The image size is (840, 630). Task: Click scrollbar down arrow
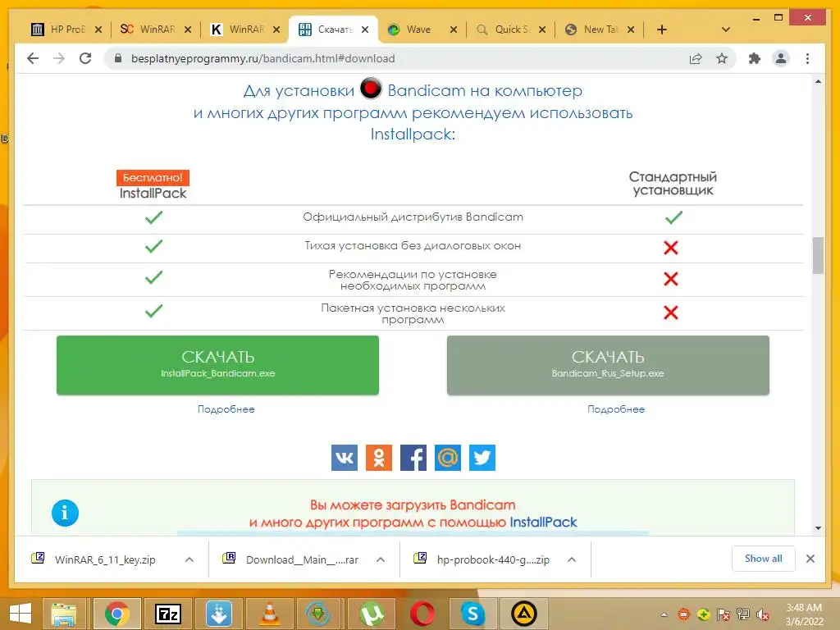point(818,528)
